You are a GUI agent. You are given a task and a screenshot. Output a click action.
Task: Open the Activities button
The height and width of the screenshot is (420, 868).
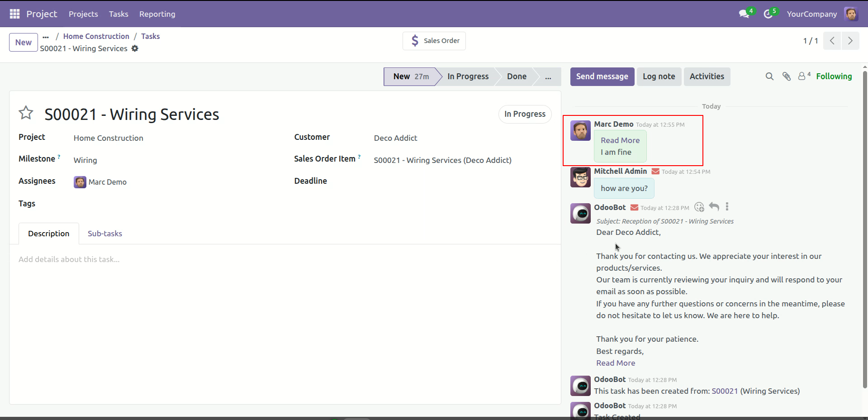click(707, 76)
